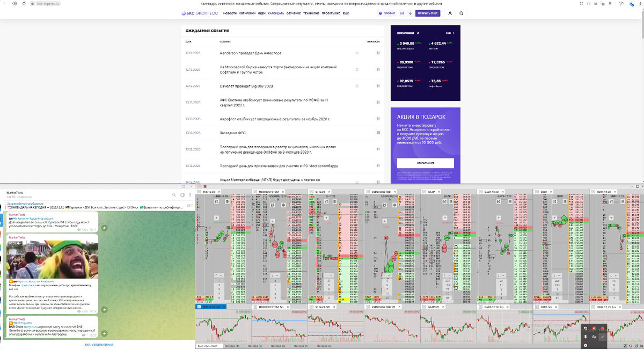This screenshot has height=349, width=644.
Task: Open the pinned messages list icon in Telegram
Action: (190, 205)
